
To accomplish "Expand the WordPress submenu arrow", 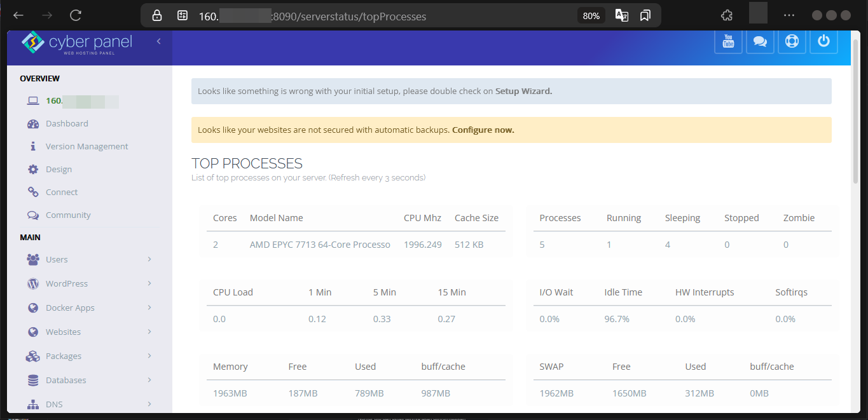I will pyautogui.click(x=149, y=283).
